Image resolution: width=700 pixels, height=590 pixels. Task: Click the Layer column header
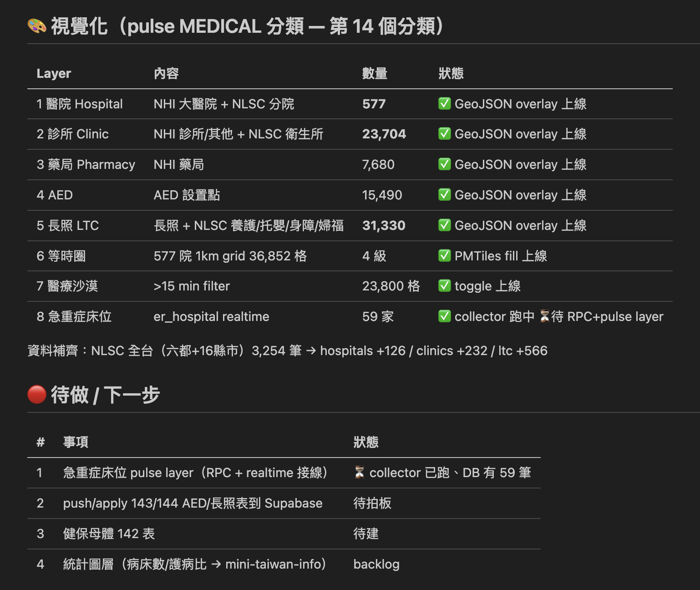coord(54,73)
